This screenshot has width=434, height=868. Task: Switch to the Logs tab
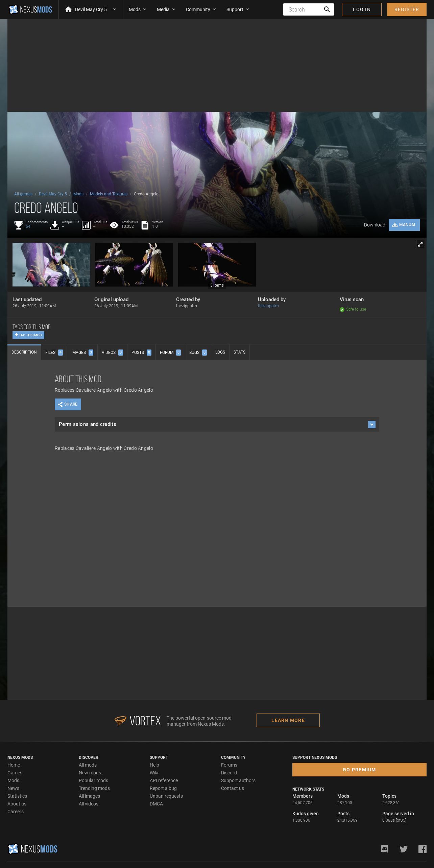[x=220, y=352]
